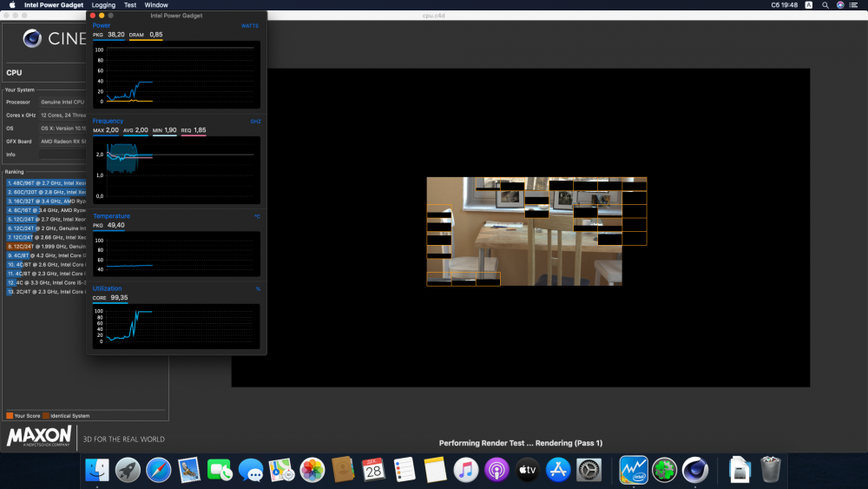Select ranking row 13. 2C/4T @ 2.3 GHz
Image resolution: width=868 pixels, height=489 pixels.
point(47,292)
